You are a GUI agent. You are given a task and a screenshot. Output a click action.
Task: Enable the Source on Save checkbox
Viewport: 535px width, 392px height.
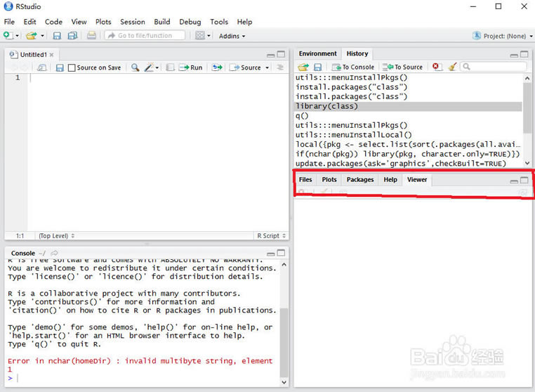pos(72,67)
